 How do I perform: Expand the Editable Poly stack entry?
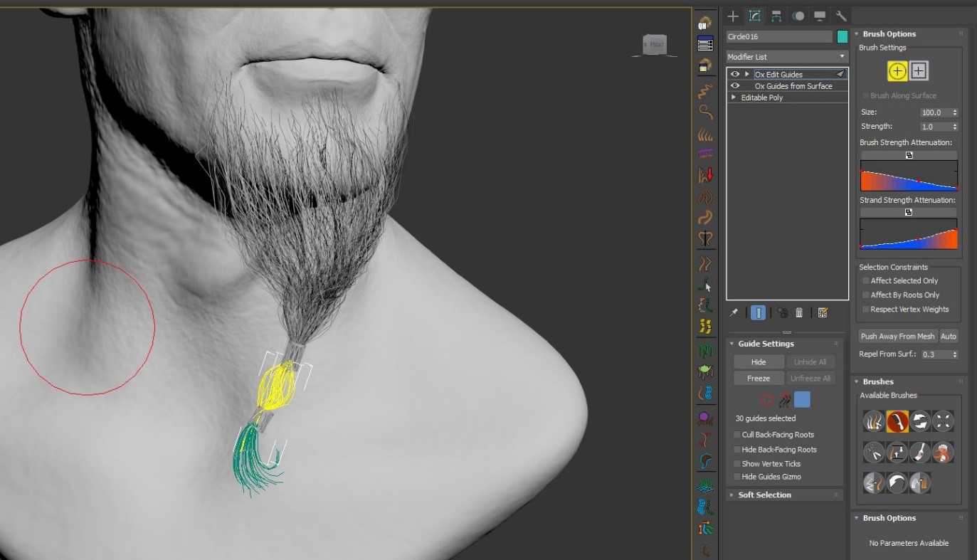point(734,97)
